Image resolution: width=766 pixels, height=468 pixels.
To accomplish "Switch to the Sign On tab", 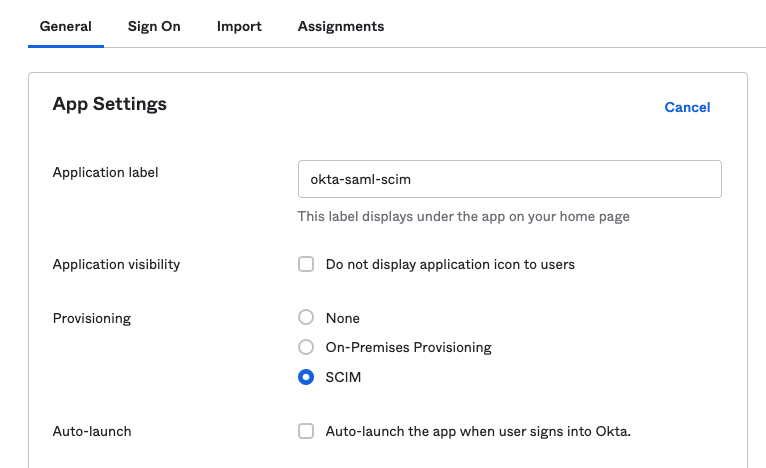I will tap(154, 26).
